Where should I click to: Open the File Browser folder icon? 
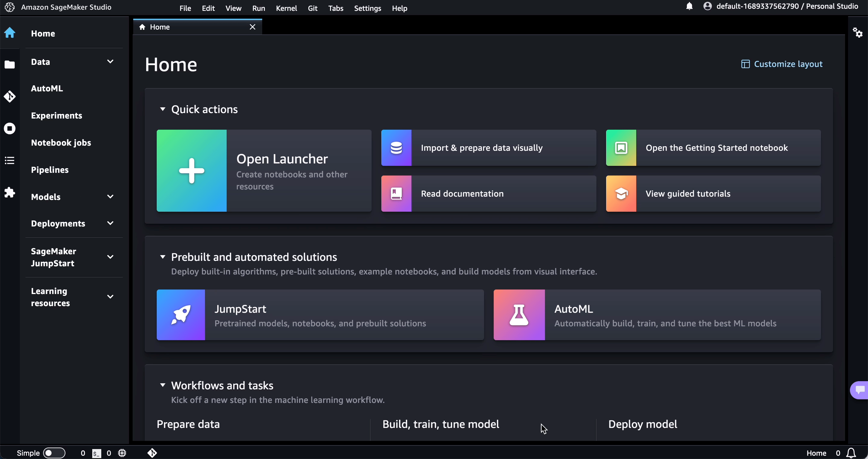tap(9, 65)
